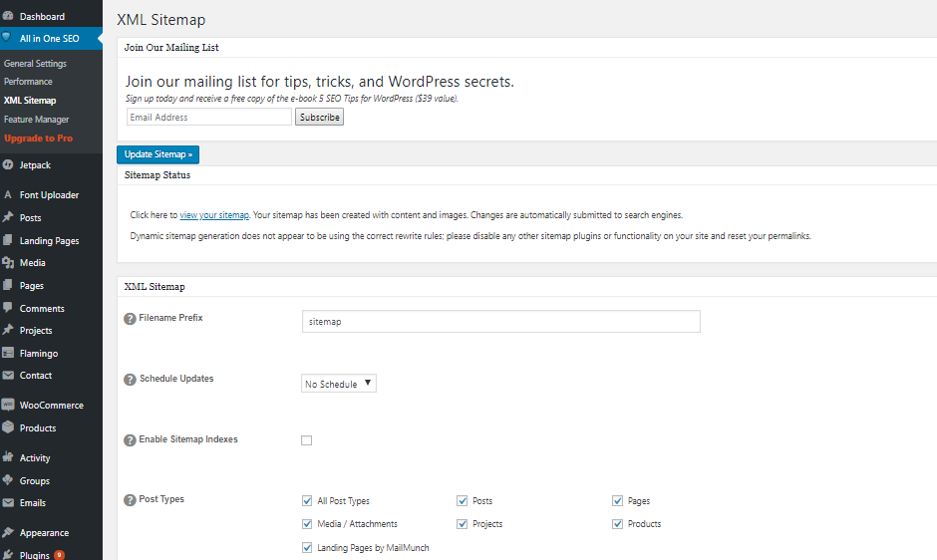The width and height of the screenshot is (937, 560).
Task: Click the Appearance paintbrush icon
Action: click(x=8, y=532)
